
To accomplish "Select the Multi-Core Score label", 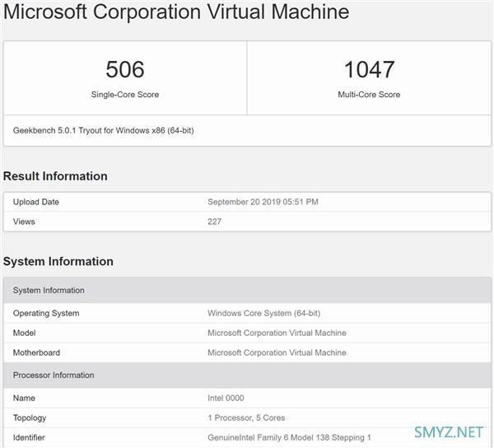I will coord(369,95).
